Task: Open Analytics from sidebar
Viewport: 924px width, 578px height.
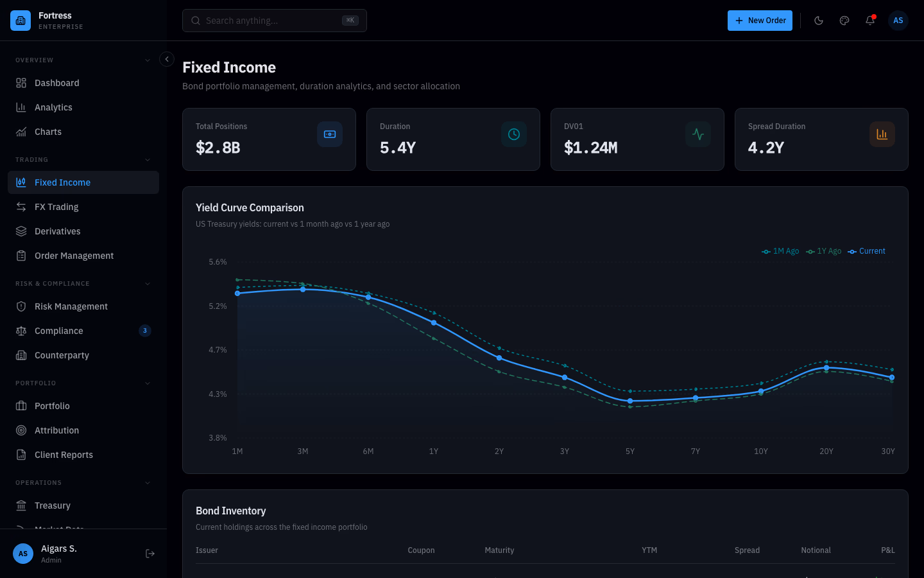Action: tap(83, 107)
